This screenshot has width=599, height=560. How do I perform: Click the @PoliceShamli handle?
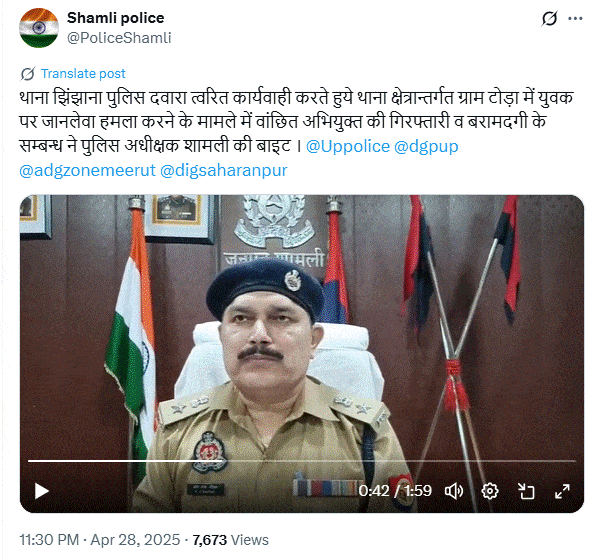pos(119,38)
